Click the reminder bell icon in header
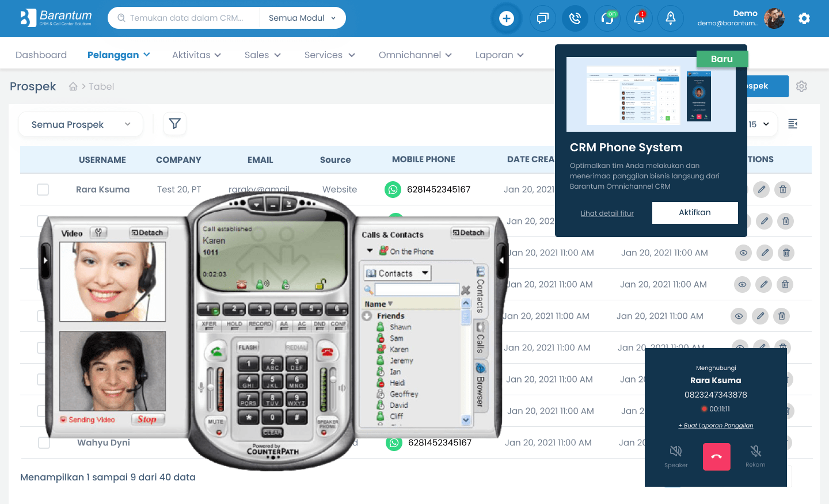 pos(671,18)
